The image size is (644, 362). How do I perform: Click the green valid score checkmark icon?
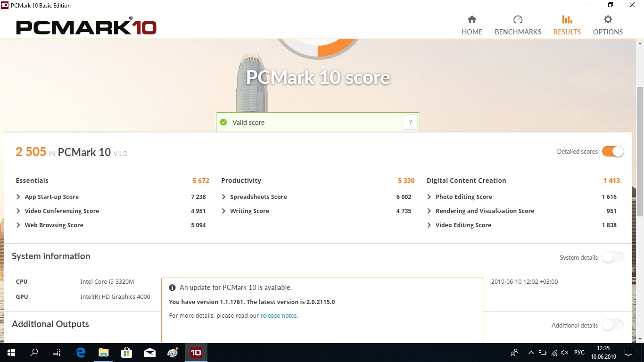click(x=223, y=122)
